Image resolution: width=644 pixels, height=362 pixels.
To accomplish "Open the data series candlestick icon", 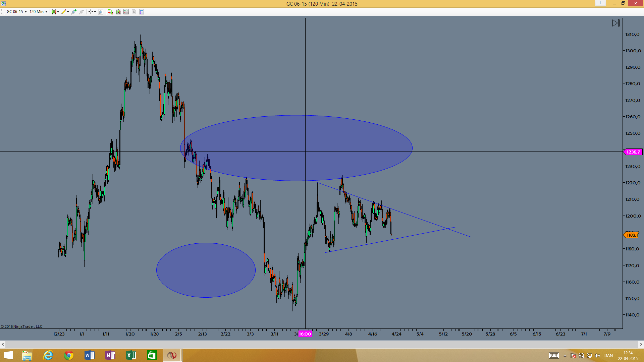I will click(118, 12).
